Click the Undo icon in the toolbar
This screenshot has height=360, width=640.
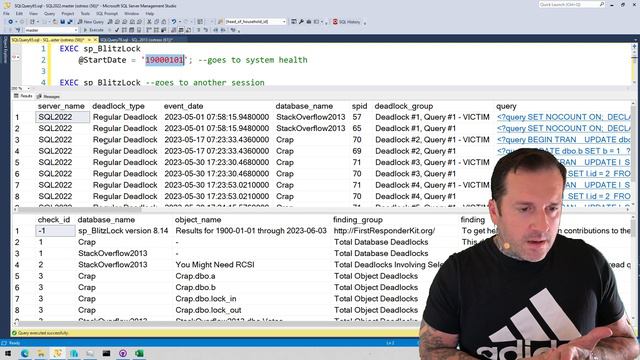(174, 22)
